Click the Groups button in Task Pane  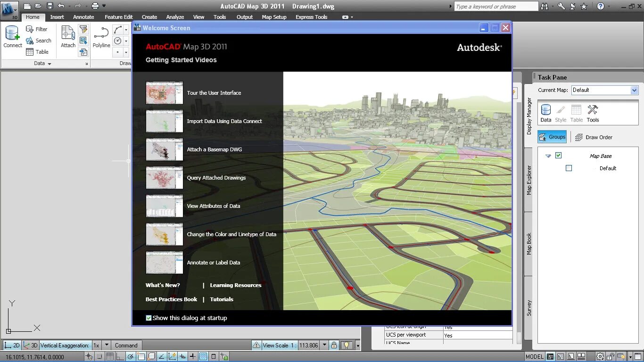[x=552, y=137]
